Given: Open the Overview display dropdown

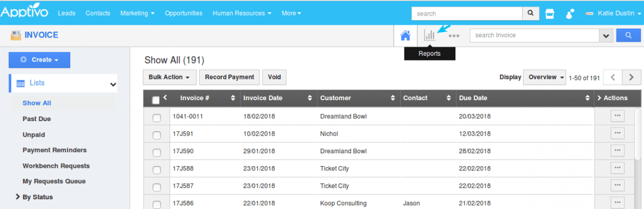Looking at the screenshot, I should point(544,77).
